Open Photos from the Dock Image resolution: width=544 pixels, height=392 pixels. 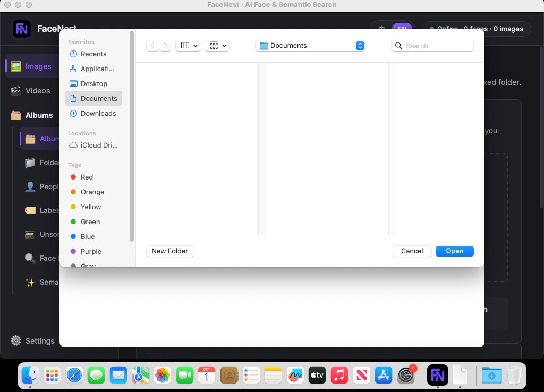click(163, 375)
